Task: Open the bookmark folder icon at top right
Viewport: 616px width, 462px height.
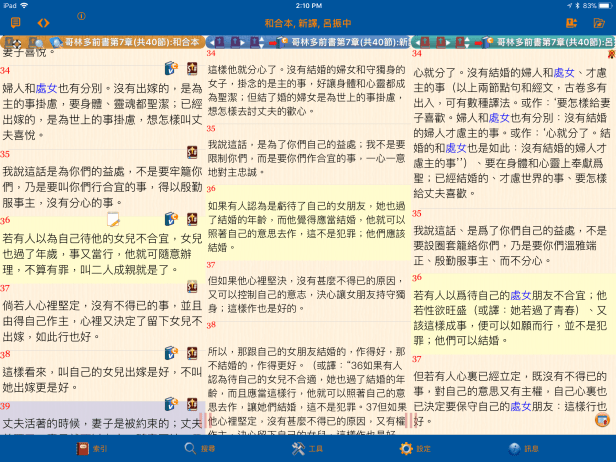Action: (571, 22)
